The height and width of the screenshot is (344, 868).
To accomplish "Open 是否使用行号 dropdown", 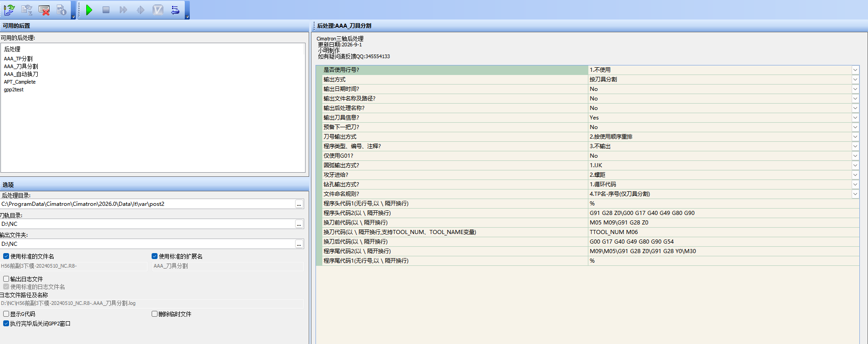I will tap(855, 70).
